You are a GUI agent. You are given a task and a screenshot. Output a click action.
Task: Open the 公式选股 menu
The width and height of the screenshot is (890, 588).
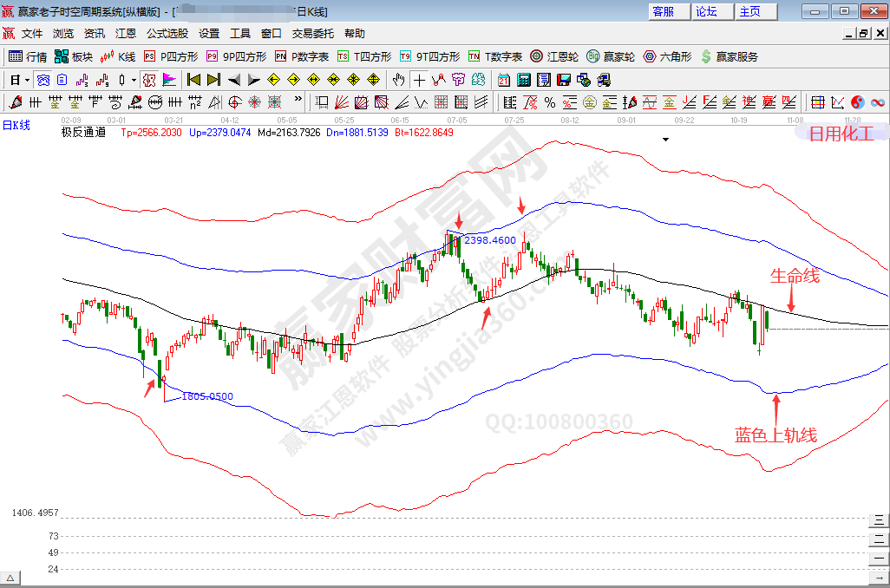[x=167, y=34]
